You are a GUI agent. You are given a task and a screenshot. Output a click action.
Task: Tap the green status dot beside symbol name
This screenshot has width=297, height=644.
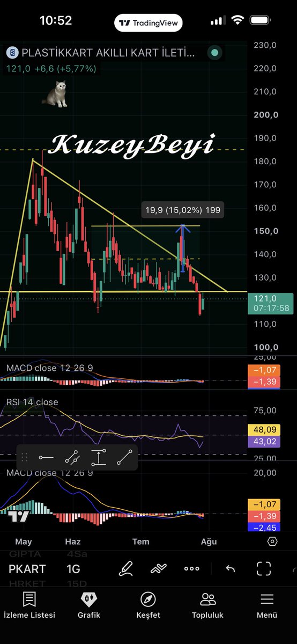(x=215, y=53)
